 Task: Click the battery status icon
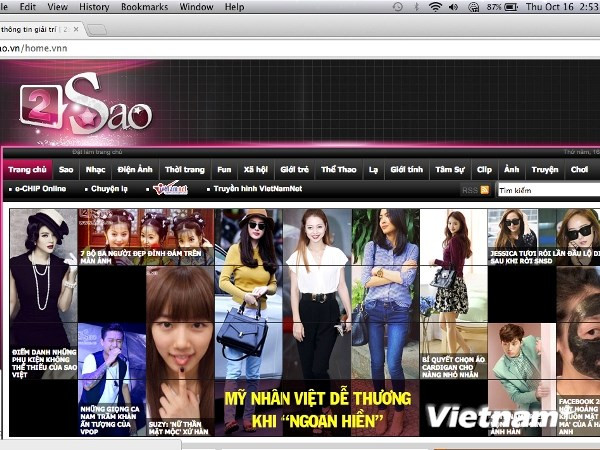tap(511, 7)
